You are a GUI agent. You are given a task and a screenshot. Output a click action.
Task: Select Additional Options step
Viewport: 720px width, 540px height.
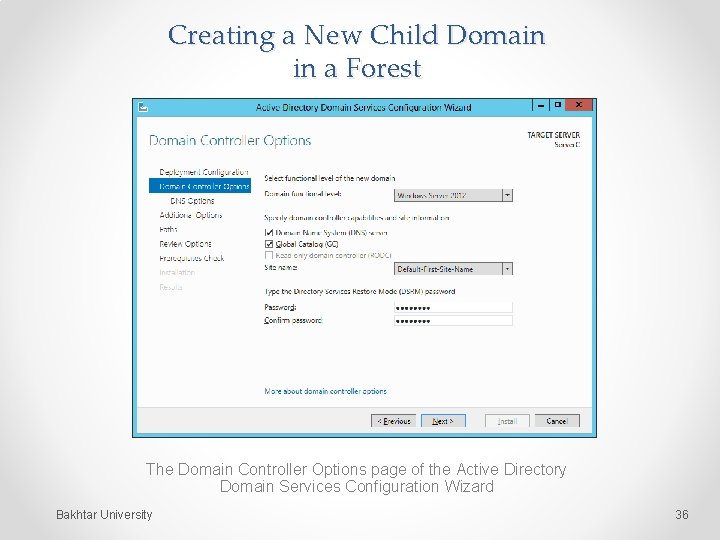tap(191, 215)
